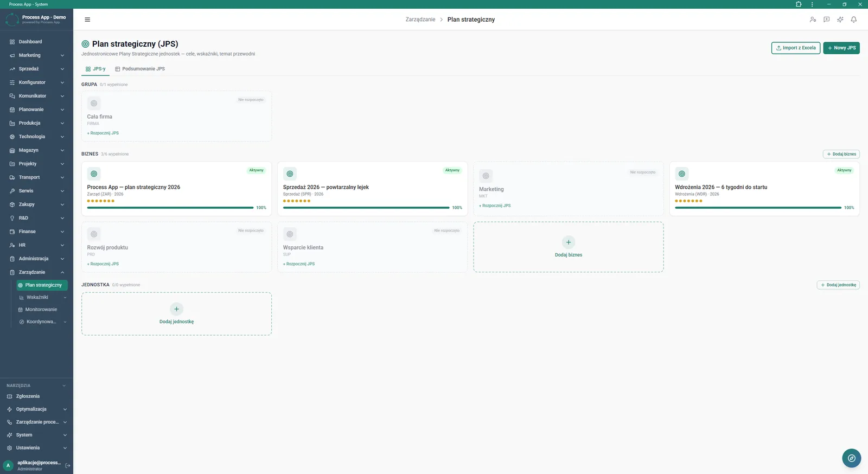Open the title bar three-dot menu
868x474 pixels.
(812, 4)
